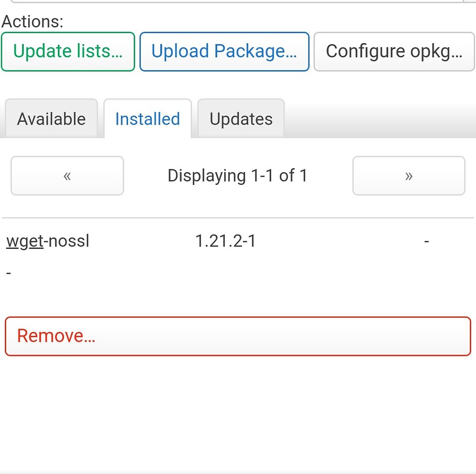
Task: Click the version number 1.21.2-1
Action: [x=226, y=241]
